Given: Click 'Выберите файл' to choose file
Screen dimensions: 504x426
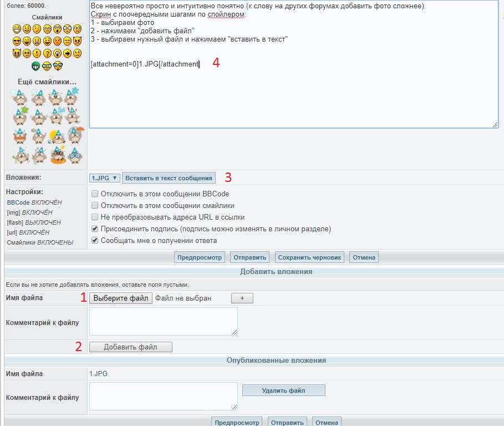Looking at the screenshot, I should [x=121, y=298].
